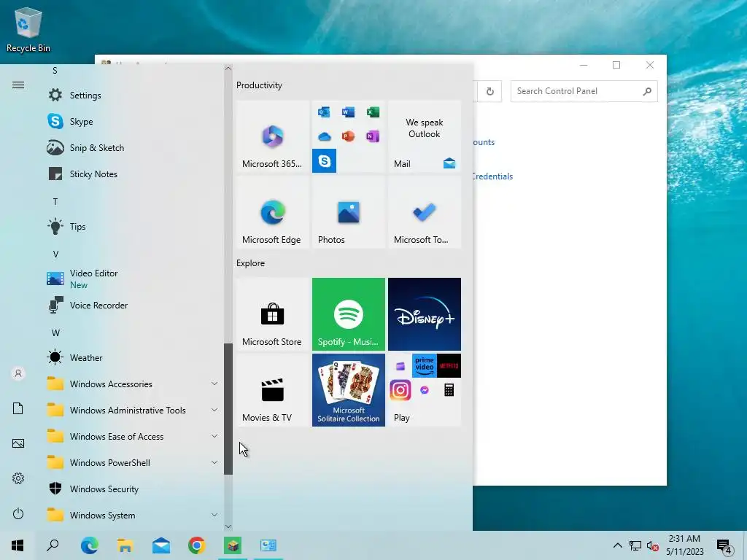Open Sticky Notes app
This screenshot has width=747, height=560.
133,174
